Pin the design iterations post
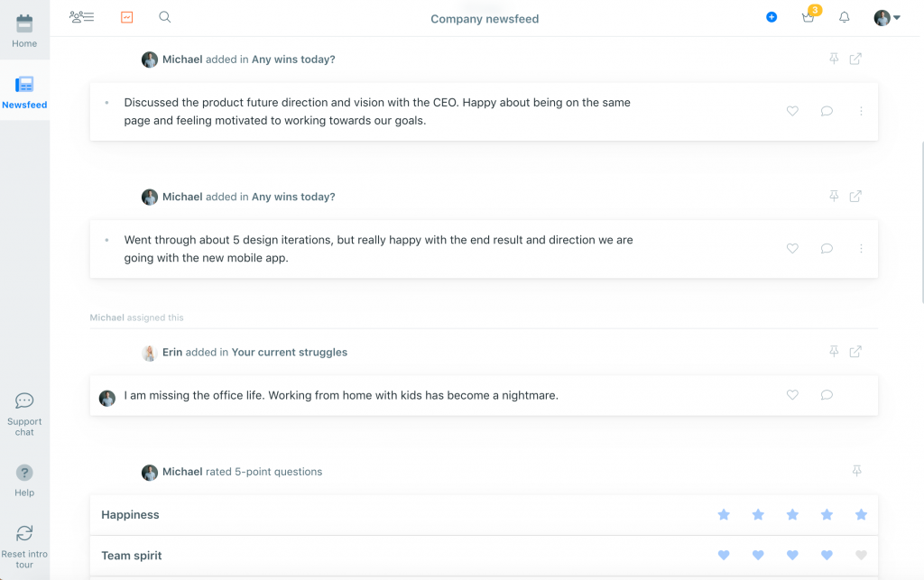The height and width of the screenshot is (580, 924). pyautogui.click(x=834, y=196)
